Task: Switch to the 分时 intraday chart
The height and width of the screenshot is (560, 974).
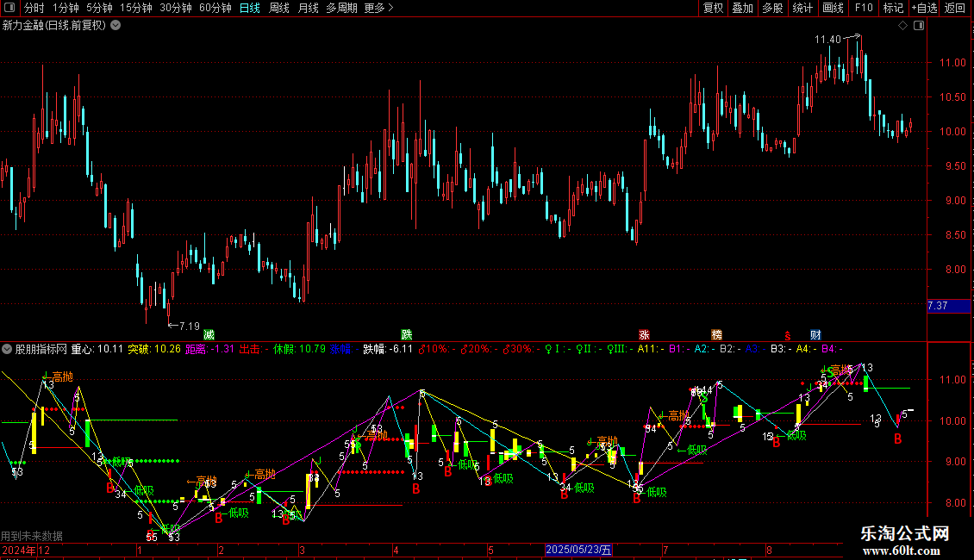Action: coord(34,8)
